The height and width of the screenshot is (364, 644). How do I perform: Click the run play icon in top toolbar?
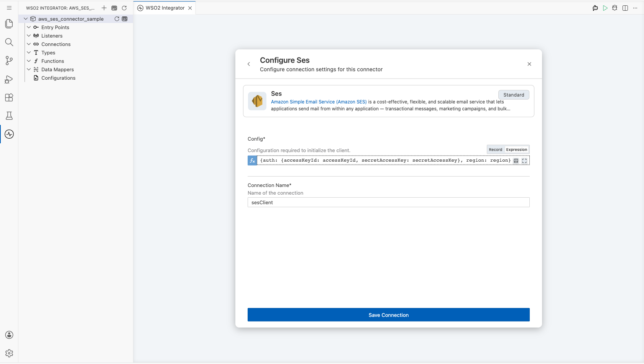[605, 8]
